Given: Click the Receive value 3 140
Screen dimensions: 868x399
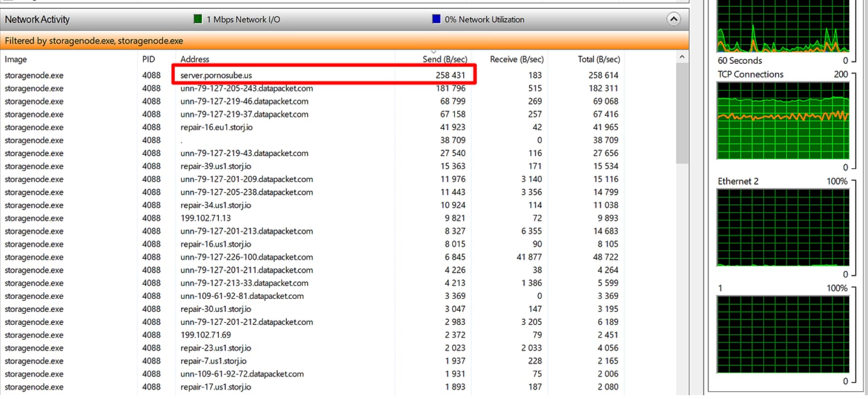Looking at the screenshot, I should [531, 179].
